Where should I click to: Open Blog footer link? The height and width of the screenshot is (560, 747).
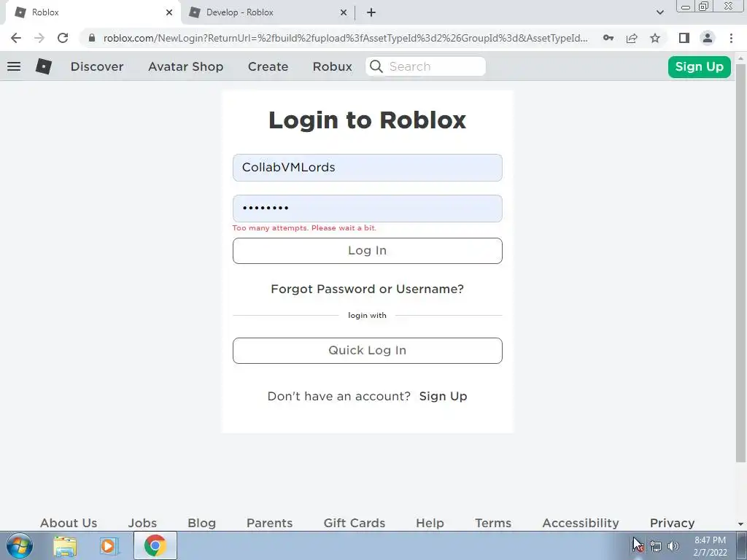(x=201, y=523)
